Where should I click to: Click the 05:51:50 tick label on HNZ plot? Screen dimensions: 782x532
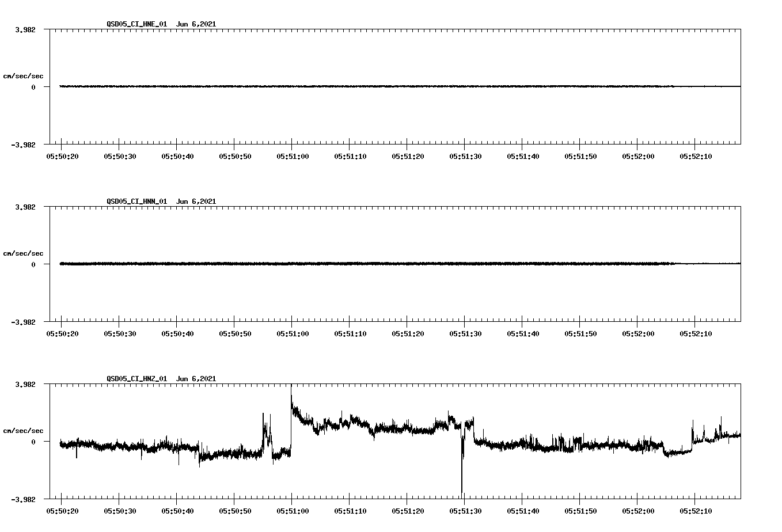click(580, 511)
